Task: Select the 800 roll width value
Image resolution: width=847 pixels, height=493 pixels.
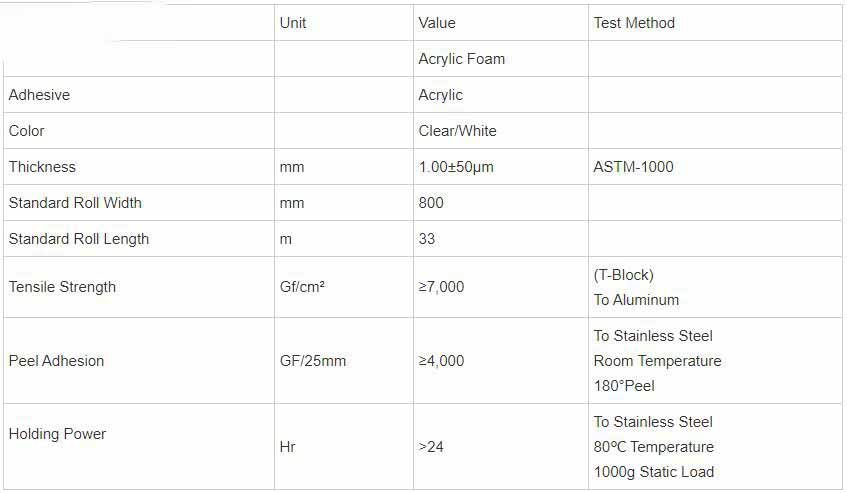Action: pyautogui.click(x=431, y=203)
